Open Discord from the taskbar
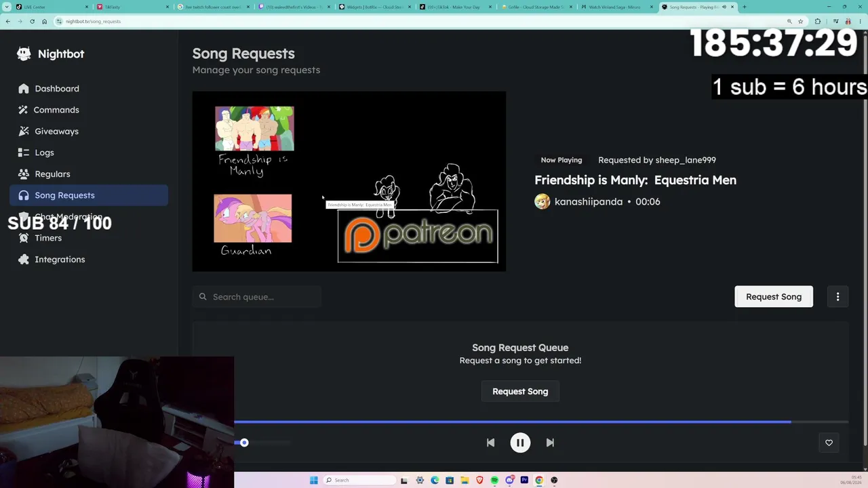The image size is (868, 488). click(x=509, y=480)
